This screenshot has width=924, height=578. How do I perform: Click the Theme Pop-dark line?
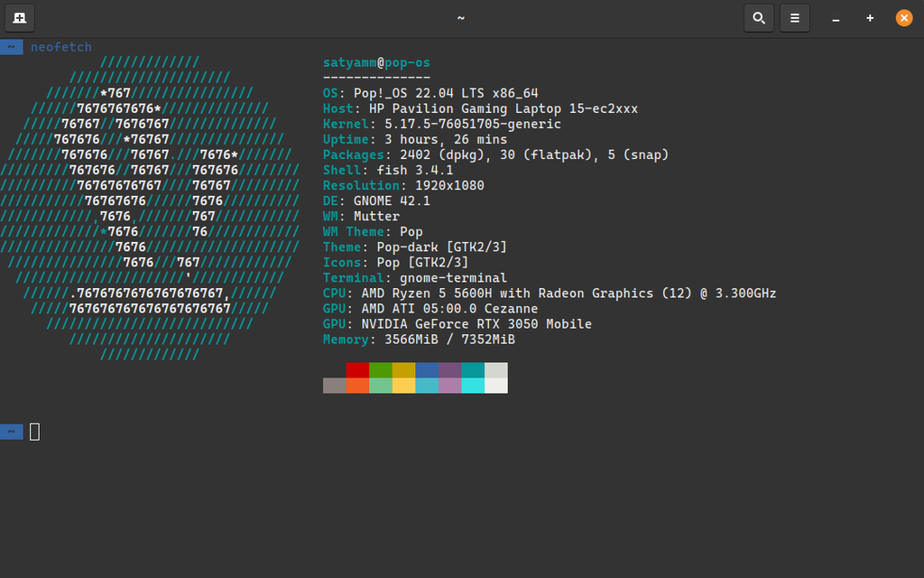pos(415,247)
